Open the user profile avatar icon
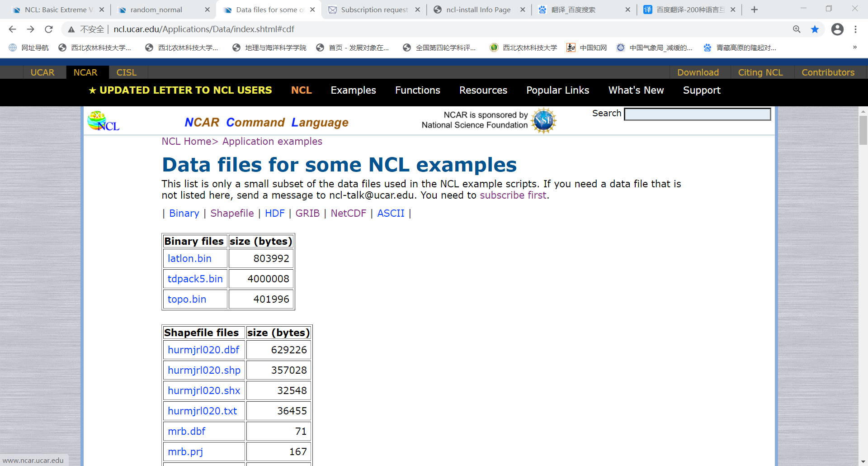Viewport: 868px width, 466px height. click(x=837, y=29)
